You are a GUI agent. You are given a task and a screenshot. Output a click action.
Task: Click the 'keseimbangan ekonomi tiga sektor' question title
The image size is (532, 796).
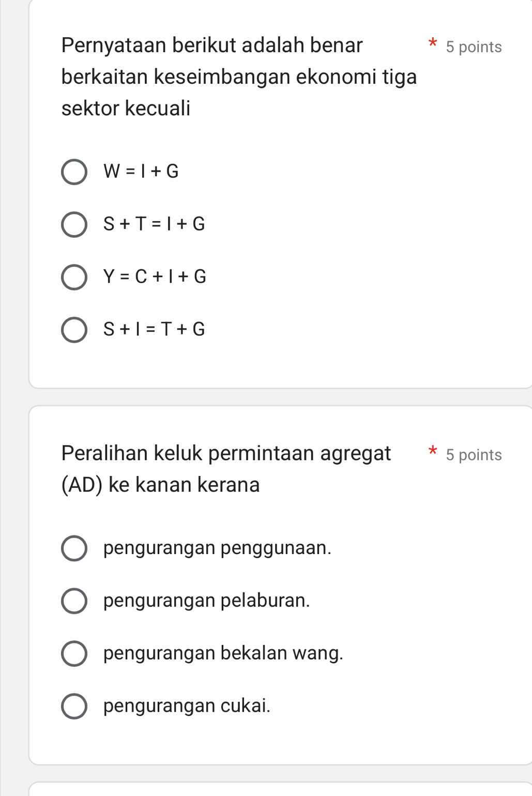click(239, 77)
